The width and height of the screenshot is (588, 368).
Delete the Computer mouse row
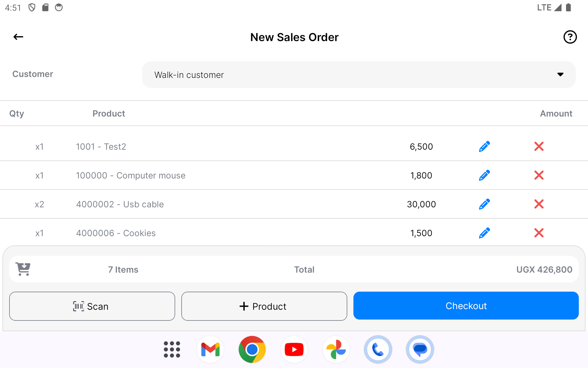pos(539,175)
